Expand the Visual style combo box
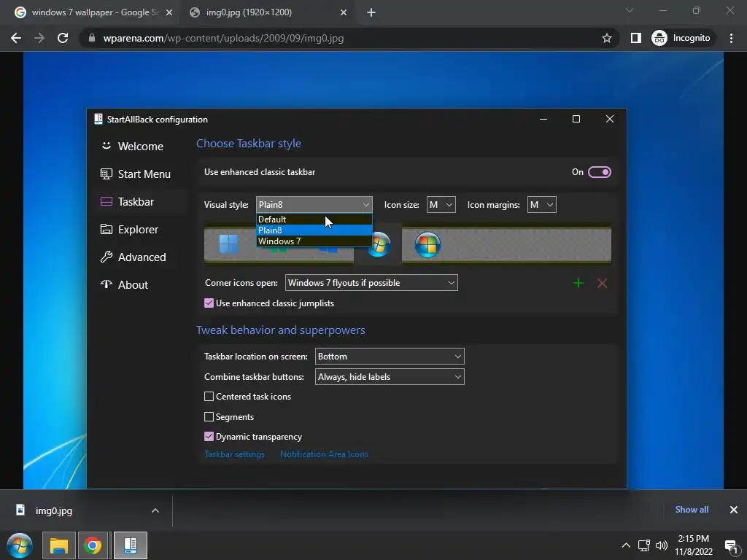Screen dimensions: 747x560 pos(314,205)
